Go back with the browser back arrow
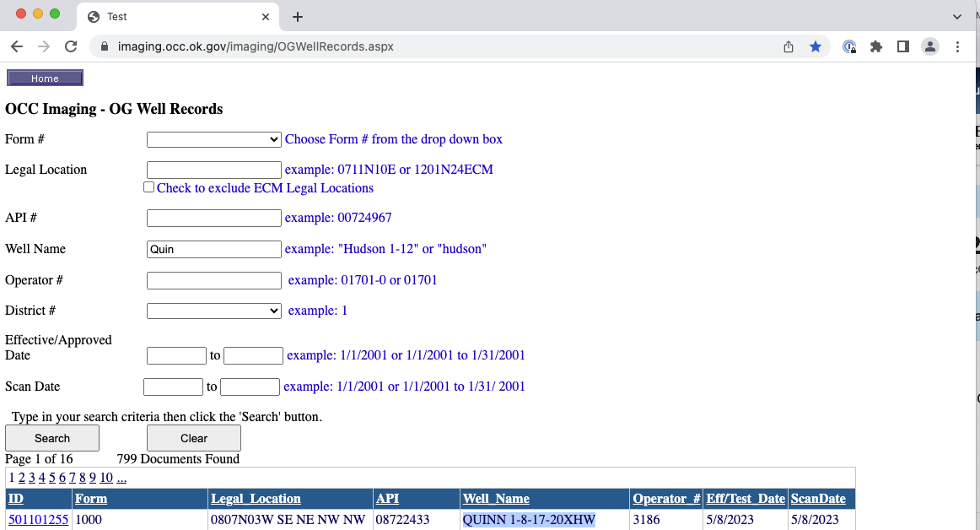 17,46
